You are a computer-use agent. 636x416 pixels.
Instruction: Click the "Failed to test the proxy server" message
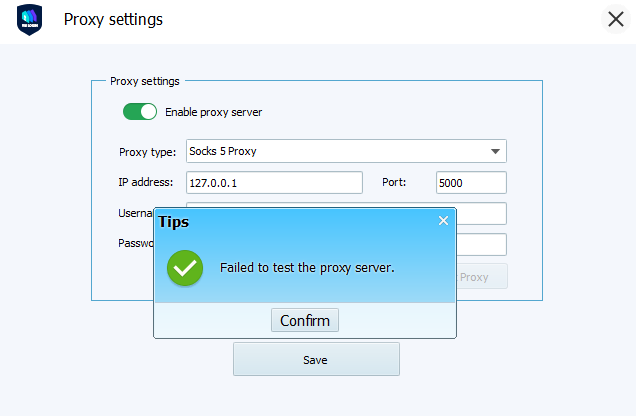(307, 268)
